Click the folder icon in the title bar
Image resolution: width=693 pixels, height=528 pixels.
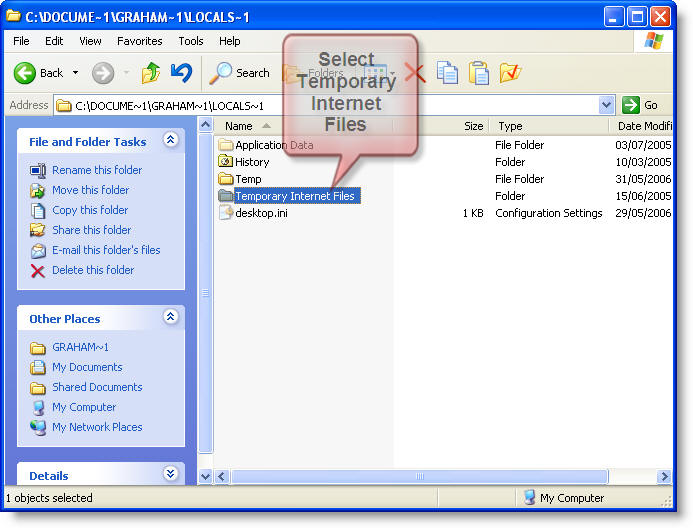pos(13,16)
